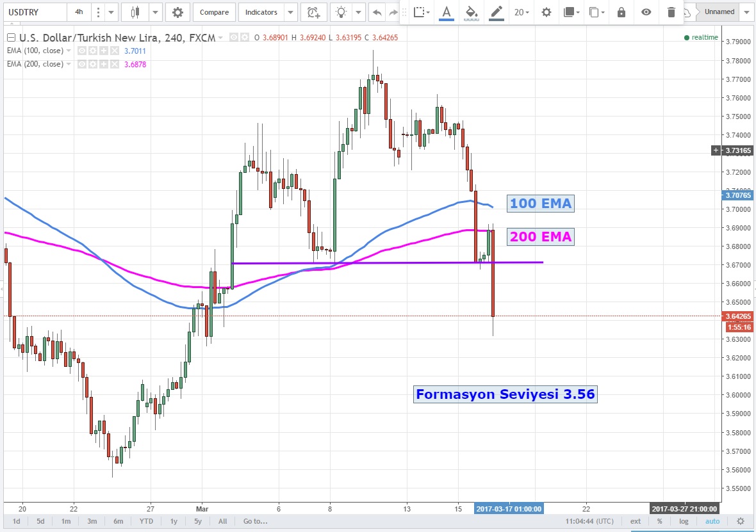Click the Compare button
The width and height of the screenshot is (756, 532).
tap(214, 12)
